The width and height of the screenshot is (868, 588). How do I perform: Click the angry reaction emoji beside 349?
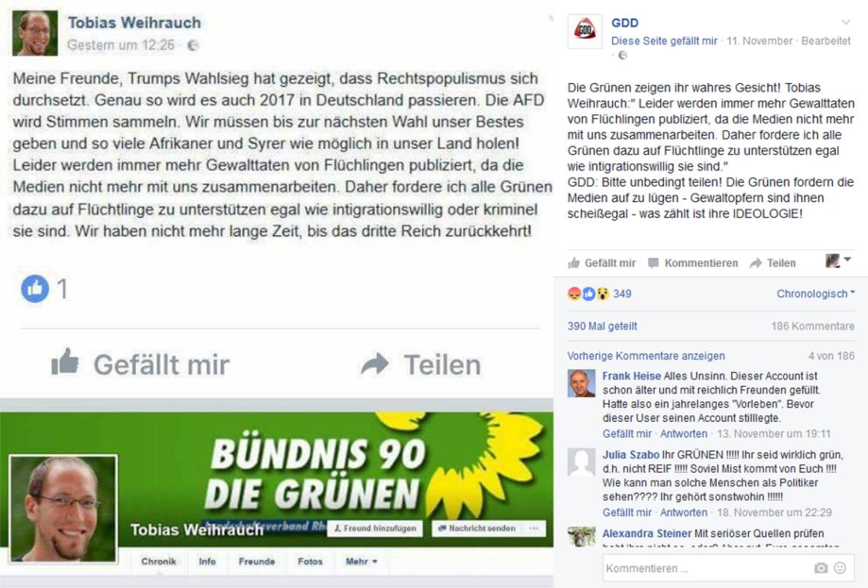(x=574, y=294)
